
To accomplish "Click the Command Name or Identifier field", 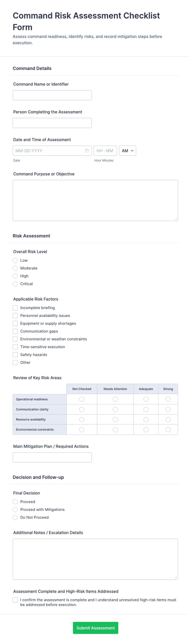I will 52,95.
